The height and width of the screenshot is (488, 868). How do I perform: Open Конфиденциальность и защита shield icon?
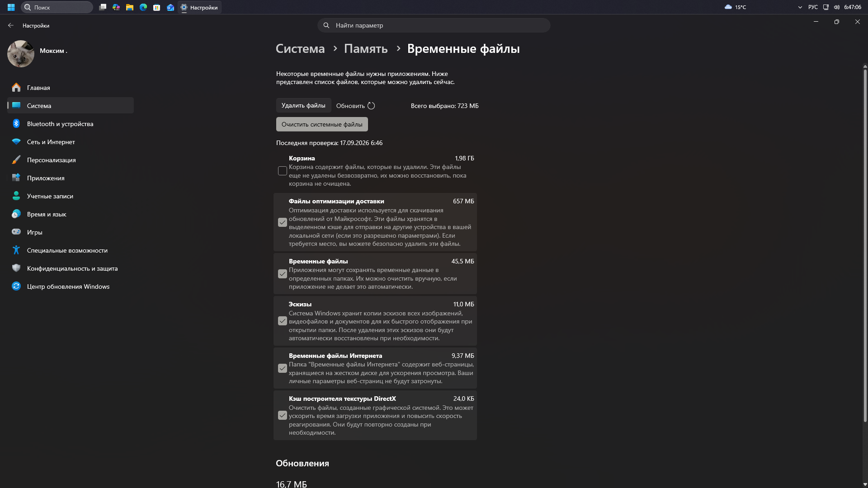coord(16,268)
